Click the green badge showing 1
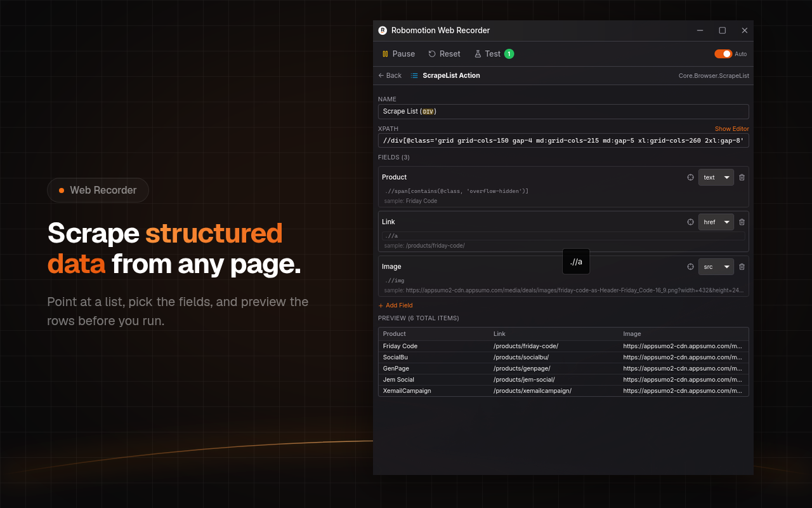The image size is (812, 508). point(509,54)
